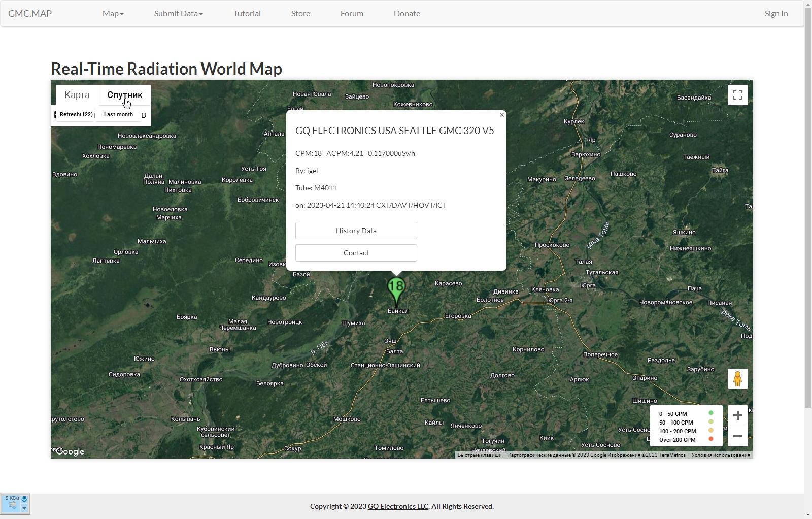The image size is (812, 519).
Task: Open the Tutorial page
Action: [x=247, y=14]
